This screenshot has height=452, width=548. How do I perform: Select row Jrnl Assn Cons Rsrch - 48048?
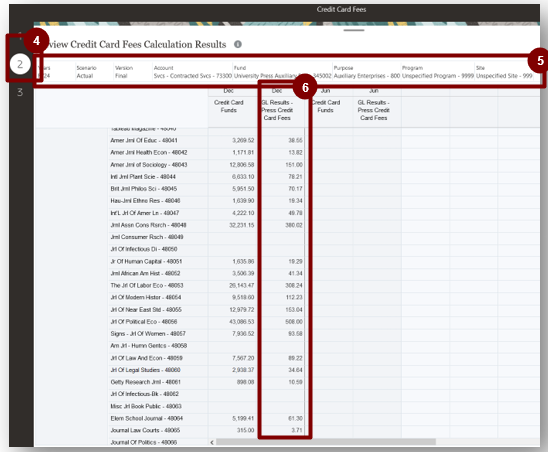(x=148, y=225)
